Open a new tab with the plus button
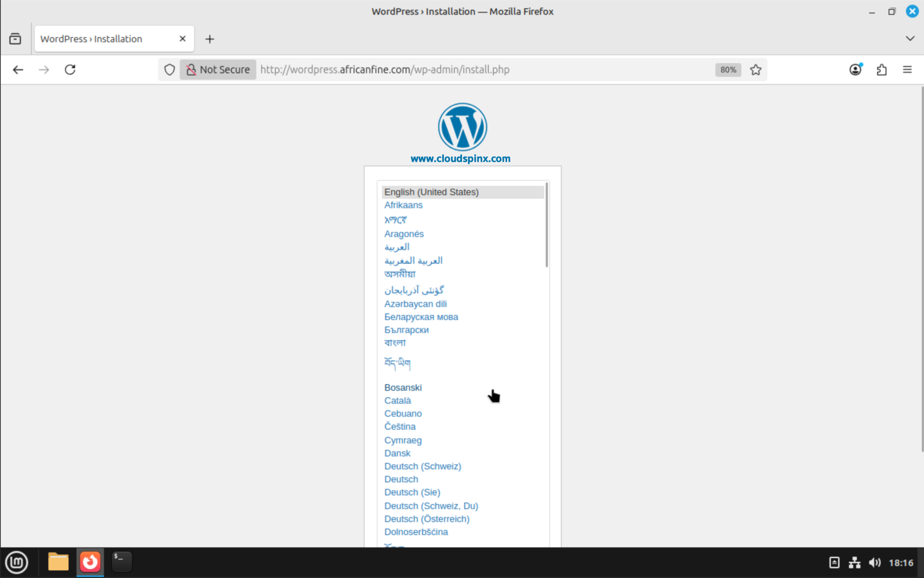Viewport: 924px width, 578px height. click(x=209, y=39)
